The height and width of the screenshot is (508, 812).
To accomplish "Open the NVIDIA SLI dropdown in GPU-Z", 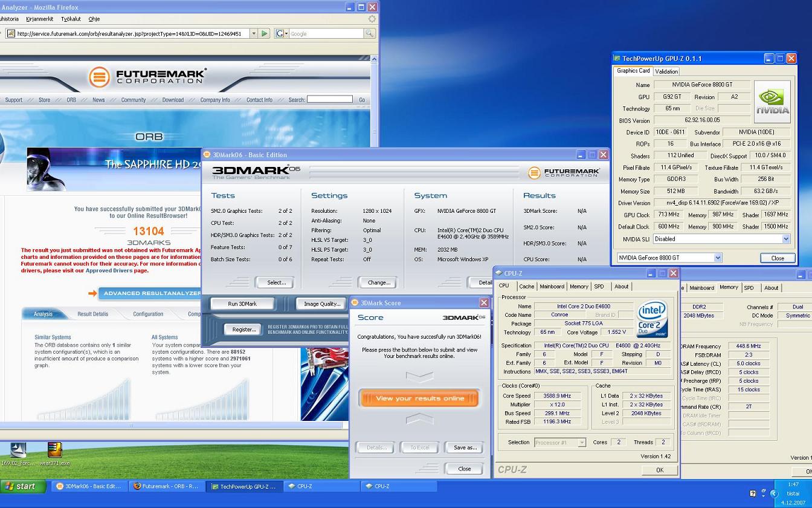I will [x=785, y=239].
